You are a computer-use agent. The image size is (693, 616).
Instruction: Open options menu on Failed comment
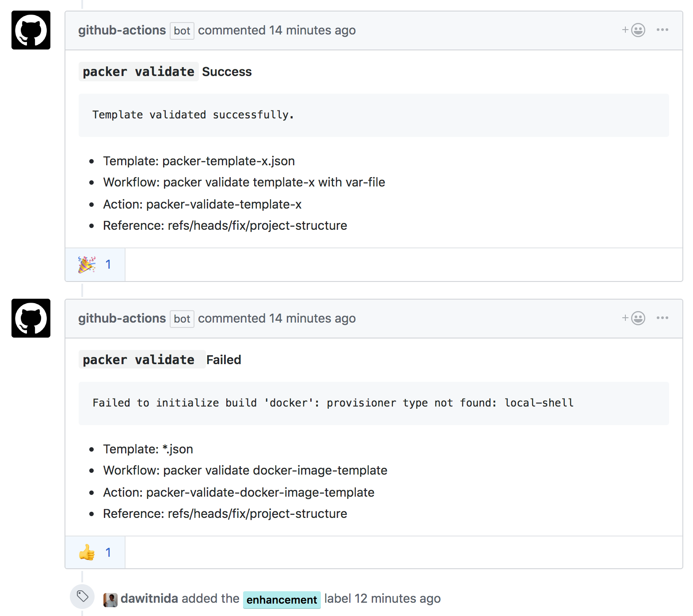pos(663,318)
